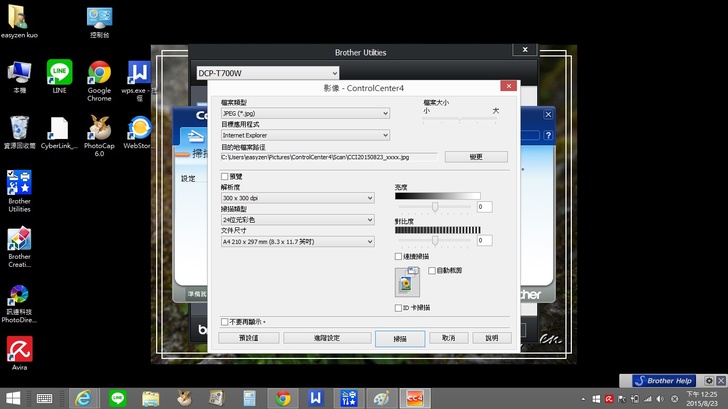The image size is (728, 409).
Task: Check the ID 卡掃描 checkbox
Action: pyautogui.click(x=399, y=308)
